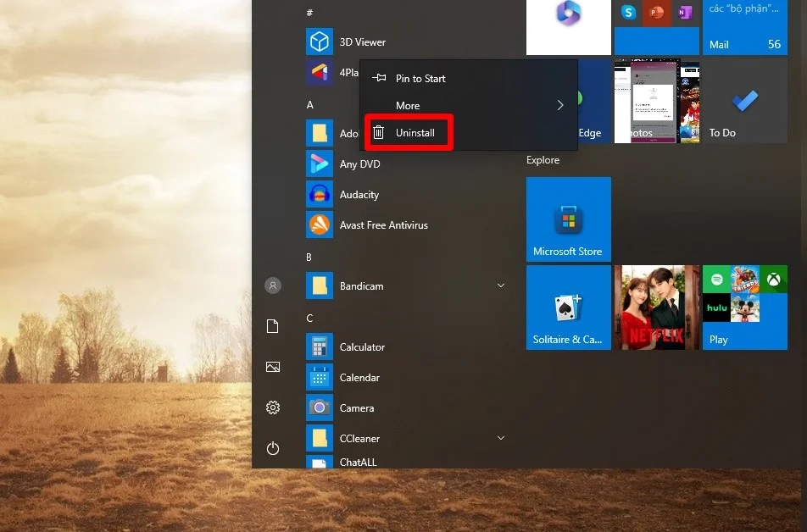Open the More submenu arrow
The width and height of the screenshot is (807, 532).
click(559, 105)
